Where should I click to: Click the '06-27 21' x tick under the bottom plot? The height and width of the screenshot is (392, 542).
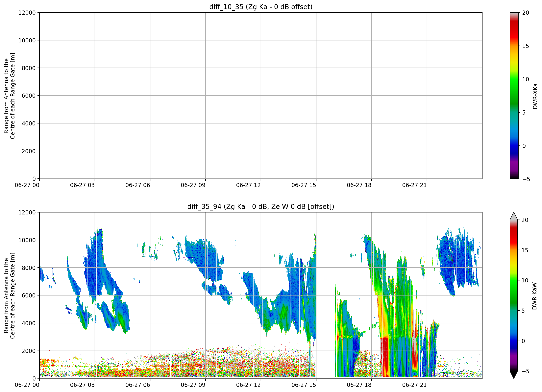coord(414,385)
